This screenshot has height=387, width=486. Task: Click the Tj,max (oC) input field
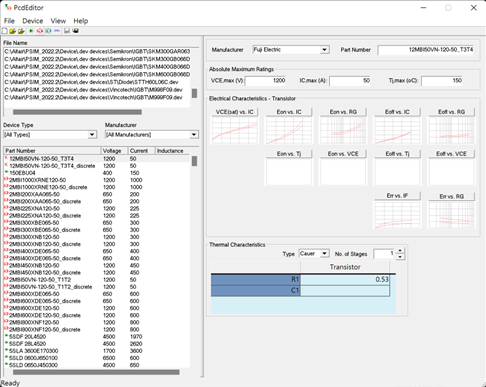[x=442, y=81]
